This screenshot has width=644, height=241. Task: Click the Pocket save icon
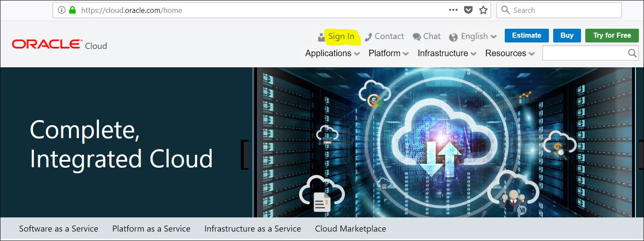click(468, 10)
